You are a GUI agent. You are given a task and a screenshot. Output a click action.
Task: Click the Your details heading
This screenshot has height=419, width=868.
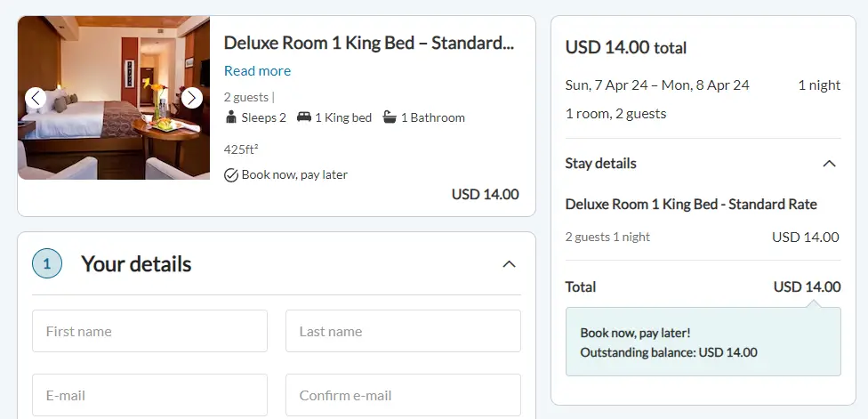pyautogui.click(x=136, y=264)
